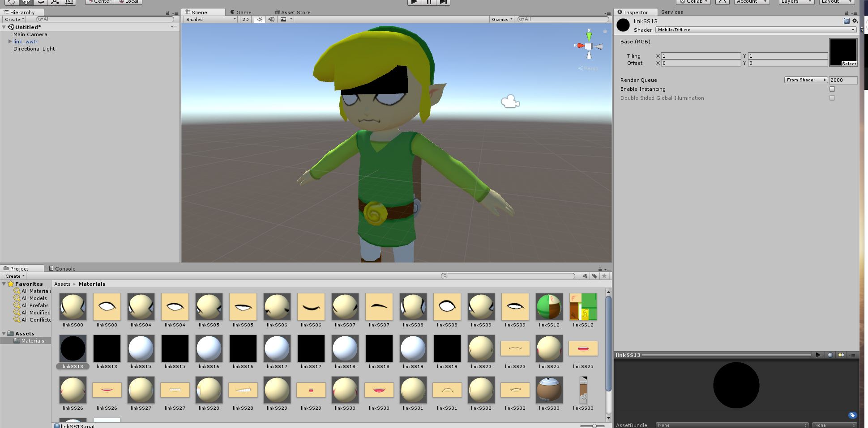Screen dimensions: 868x428
Task: Click the Inspector panel lock icon
Action: [x=847, y=13]
